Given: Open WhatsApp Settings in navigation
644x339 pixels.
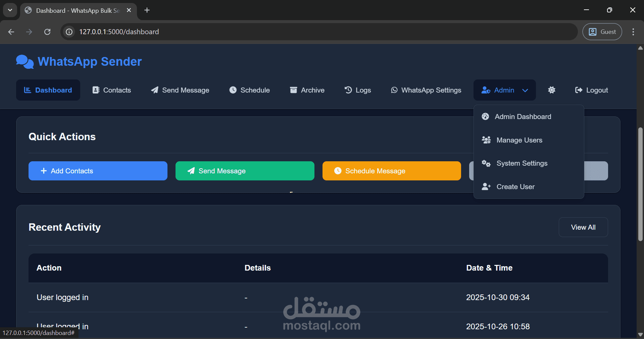Looking at the screenshot, I should pyautogui.click(x=426, y=90).
